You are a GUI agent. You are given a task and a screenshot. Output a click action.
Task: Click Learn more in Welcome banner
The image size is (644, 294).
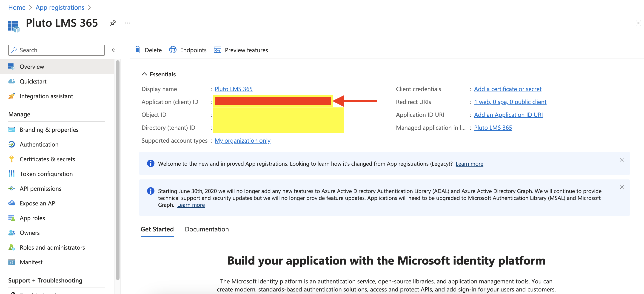469,163
